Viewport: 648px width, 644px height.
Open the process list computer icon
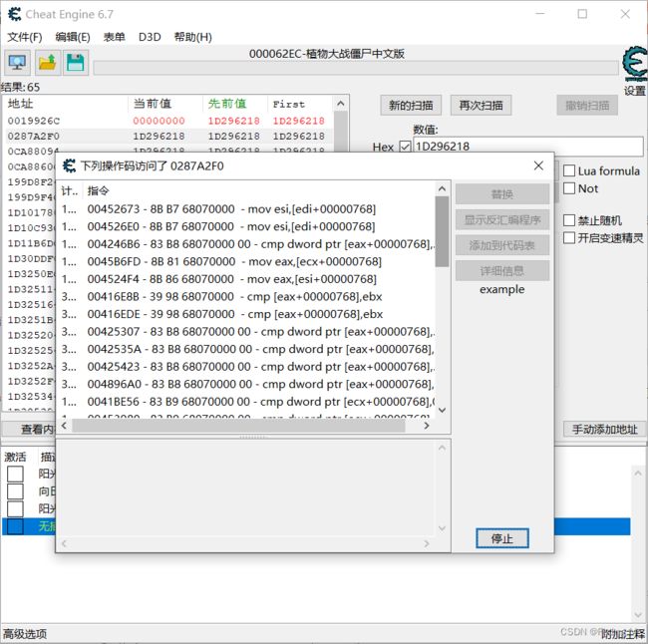17,63
